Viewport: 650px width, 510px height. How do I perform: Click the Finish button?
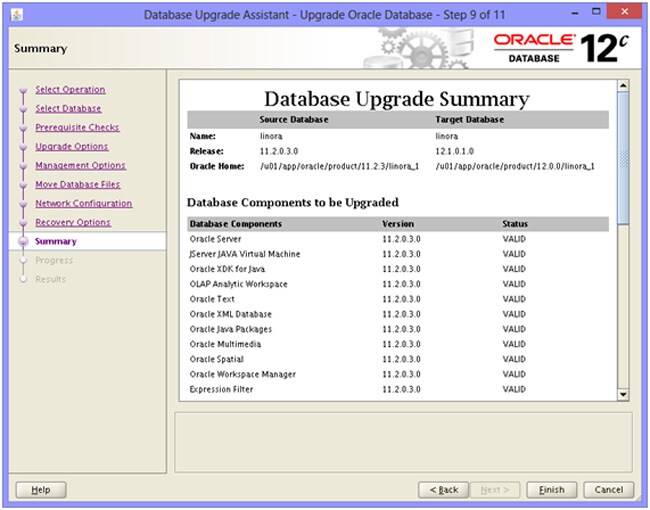tap(551, 490)
